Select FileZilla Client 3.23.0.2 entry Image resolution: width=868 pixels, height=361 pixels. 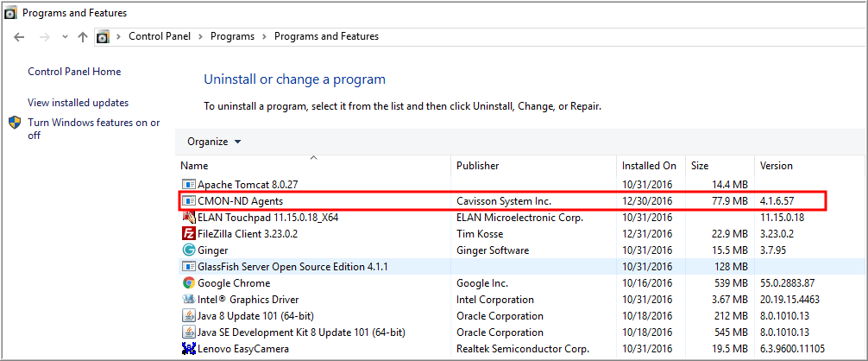(x=248, y=234)
